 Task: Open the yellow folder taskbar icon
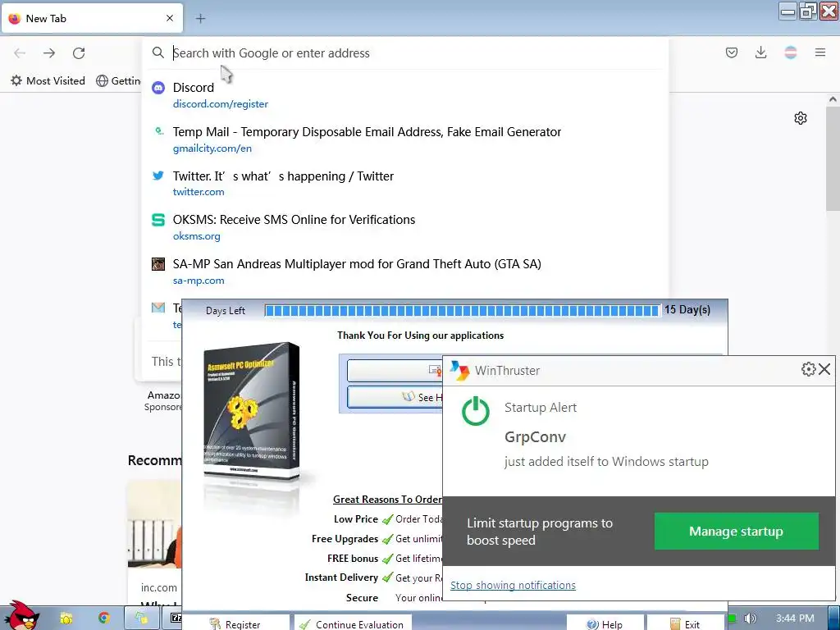click(66, 618)
